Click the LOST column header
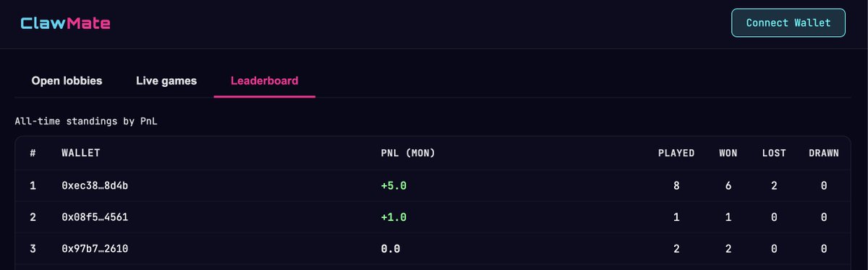The width and height of the screenshot is (868, 270). [774, 153]
